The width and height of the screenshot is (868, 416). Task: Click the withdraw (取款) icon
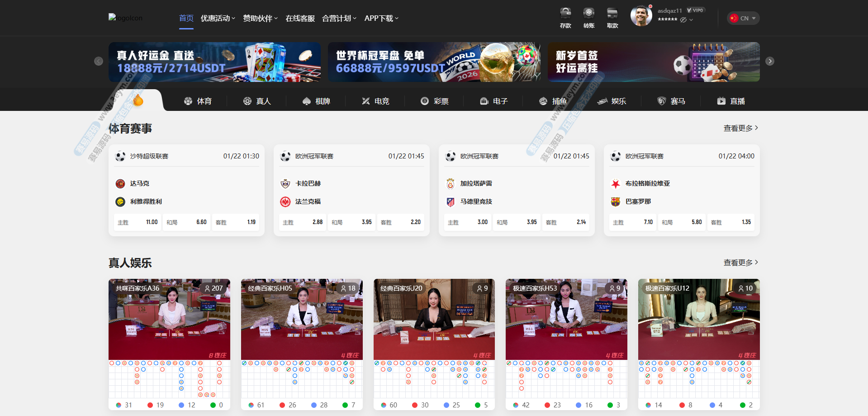[x=612, y=17]
